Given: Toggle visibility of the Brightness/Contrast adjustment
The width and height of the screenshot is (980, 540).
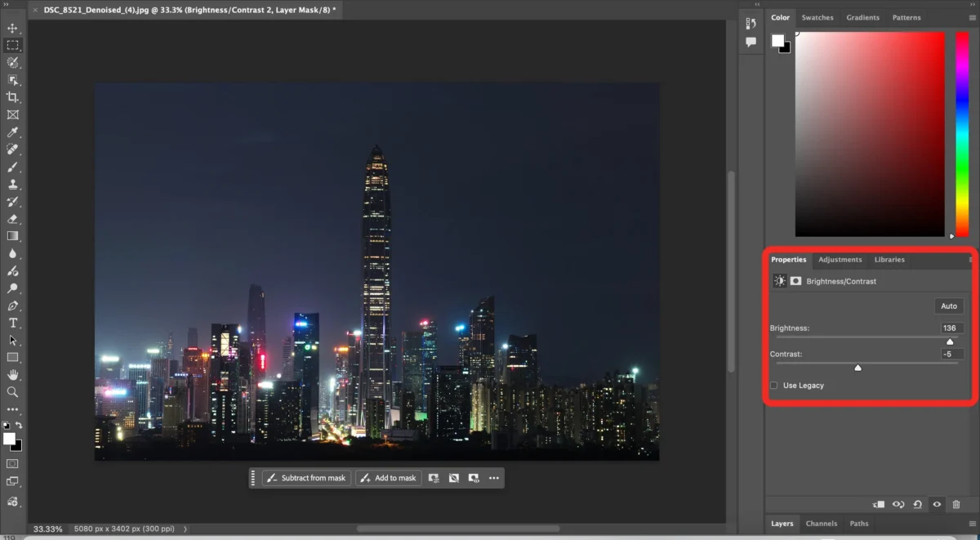Looking at the screenshot, I should tap(936, 504).
